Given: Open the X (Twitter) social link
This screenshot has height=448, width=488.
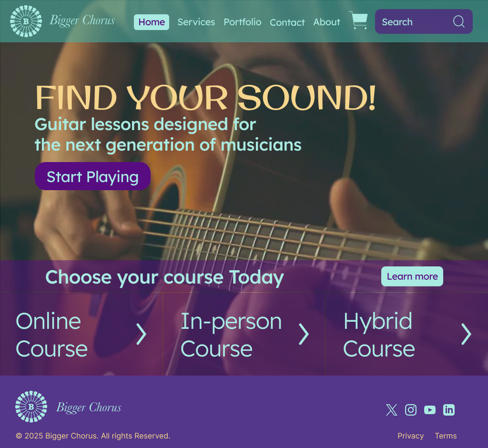Looking at the screenshot, I should 392,410.
